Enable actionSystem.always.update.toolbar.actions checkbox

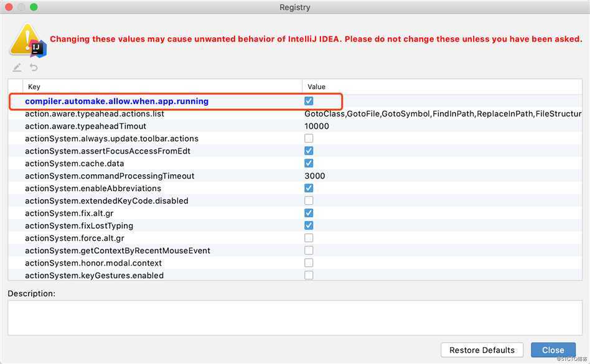(309, 138)
